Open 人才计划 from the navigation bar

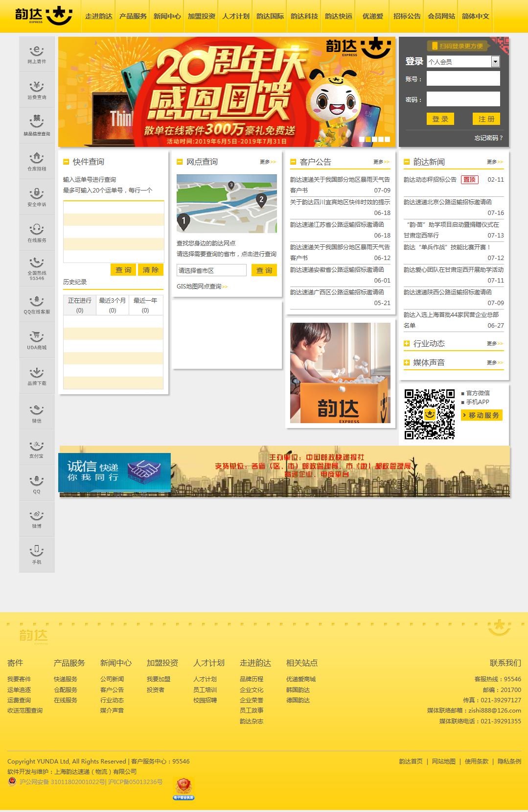[236, 16]
